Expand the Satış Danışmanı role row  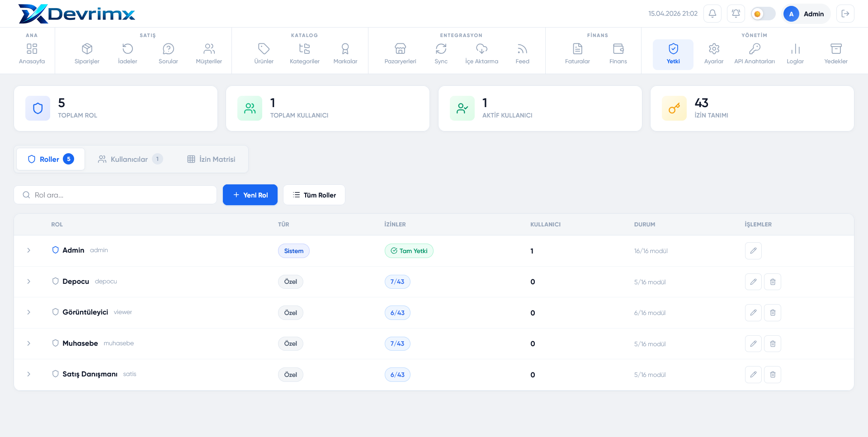pos(29,374)
